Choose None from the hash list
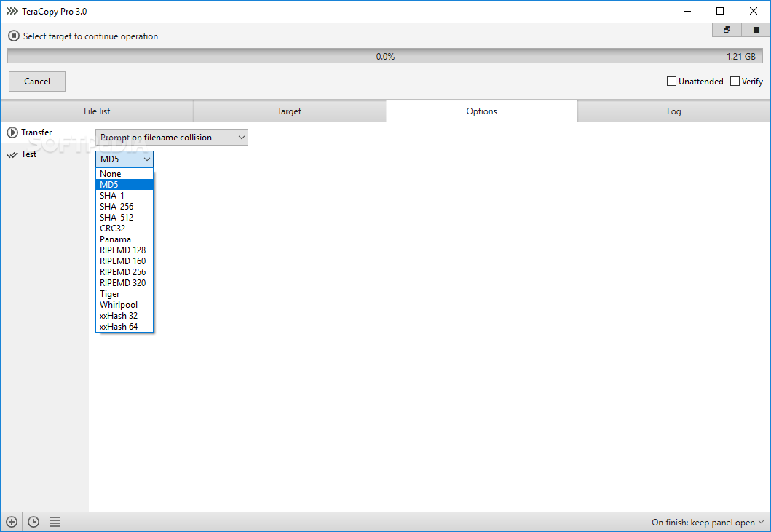This screenshot has height=532, width=771. (124, 173)
